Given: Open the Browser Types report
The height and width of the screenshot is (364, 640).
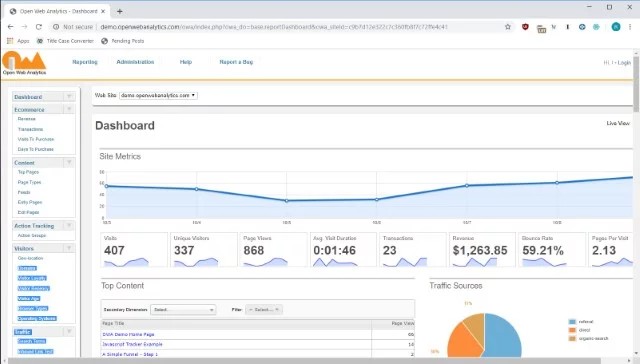Looking at the screenshot, I should [x=33, y=309].
